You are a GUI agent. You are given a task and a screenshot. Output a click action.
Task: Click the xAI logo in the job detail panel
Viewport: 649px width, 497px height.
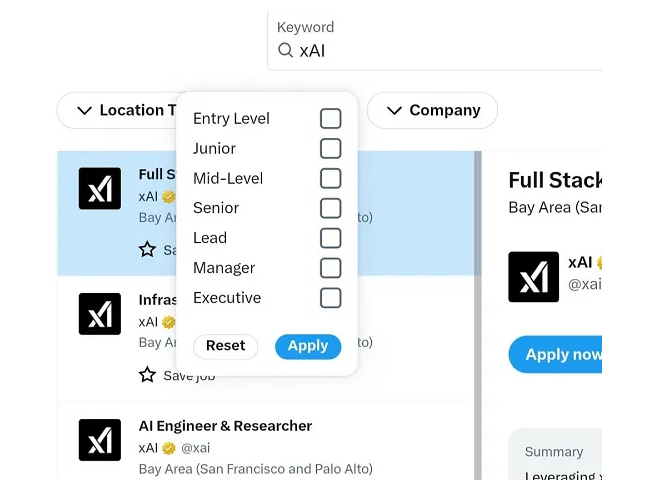point(533,277)
